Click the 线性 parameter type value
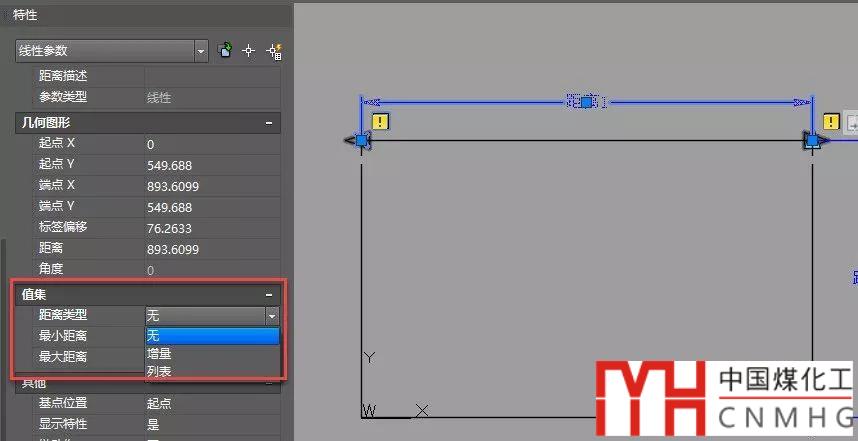858x441 pixels. click(x=159, y=98)
